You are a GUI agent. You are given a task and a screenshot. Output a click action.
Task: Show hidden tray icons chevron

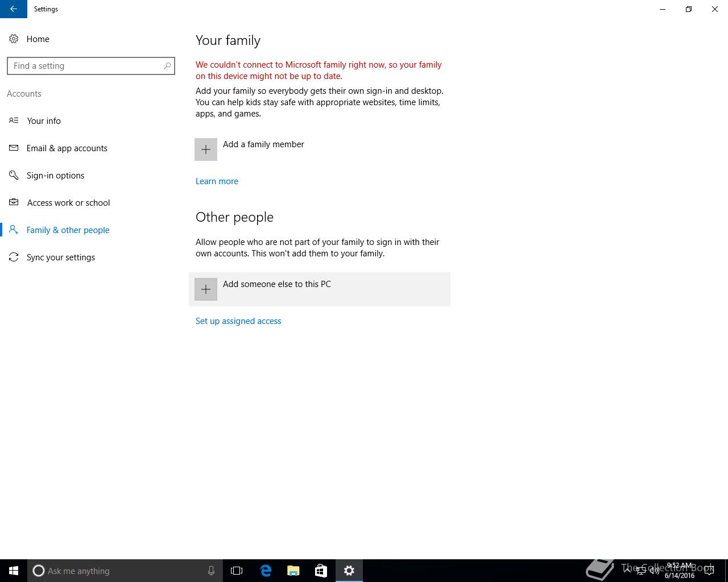click(628, 571)
